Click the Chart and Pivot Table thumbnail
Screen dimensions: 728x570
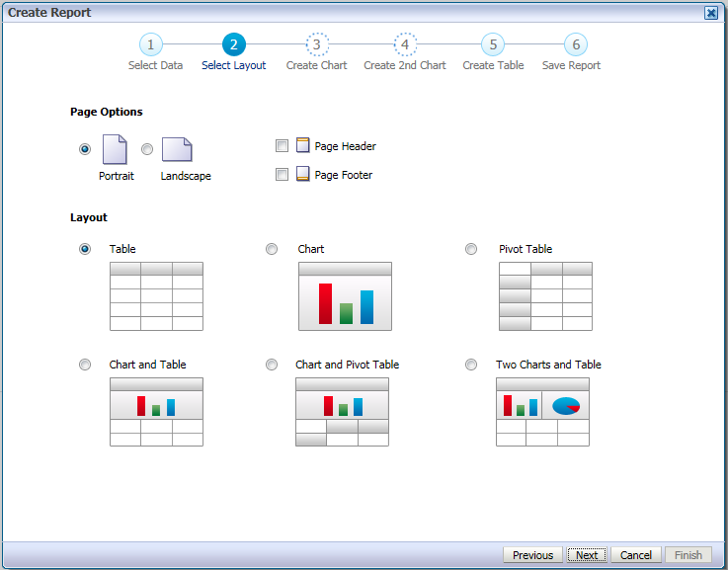click(x=342, y=412)
